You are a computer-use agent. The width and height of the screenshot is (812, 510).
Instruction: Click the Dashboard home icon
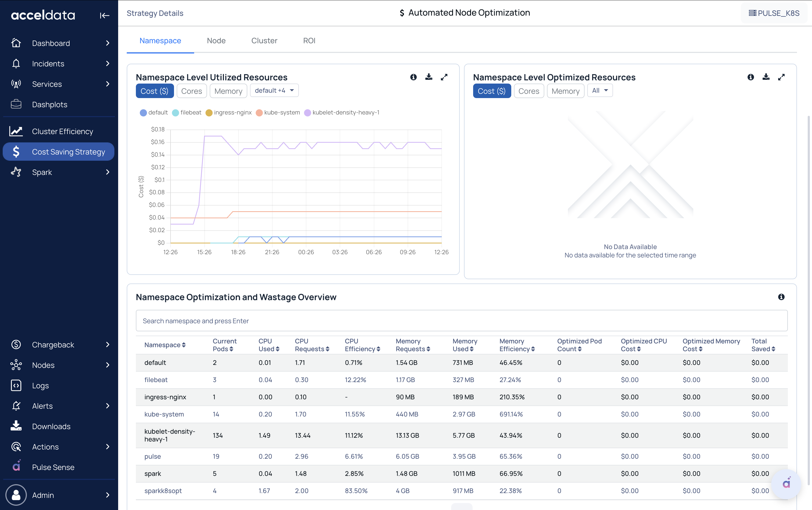coord(16,43)
